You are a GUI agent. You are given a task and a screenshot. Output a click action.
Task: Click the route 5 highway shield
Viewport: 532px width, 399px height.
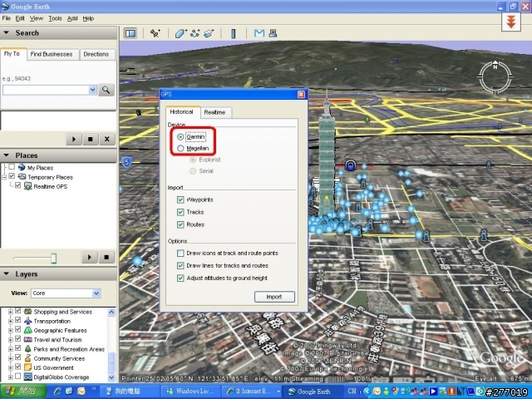tap(126, 162)
